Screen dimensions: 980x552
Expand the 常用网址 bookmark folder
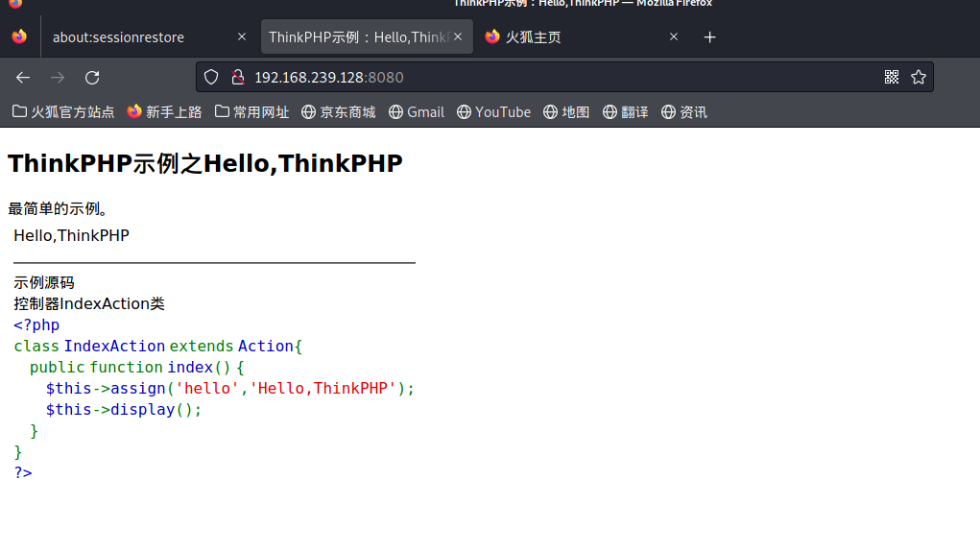tap(251, 112)
